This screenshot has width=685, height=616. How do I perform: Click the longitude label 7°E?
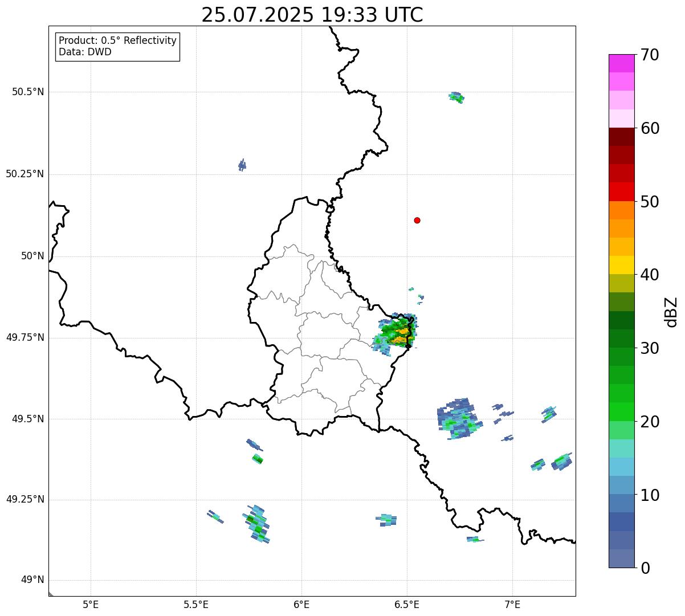[512, 604]
